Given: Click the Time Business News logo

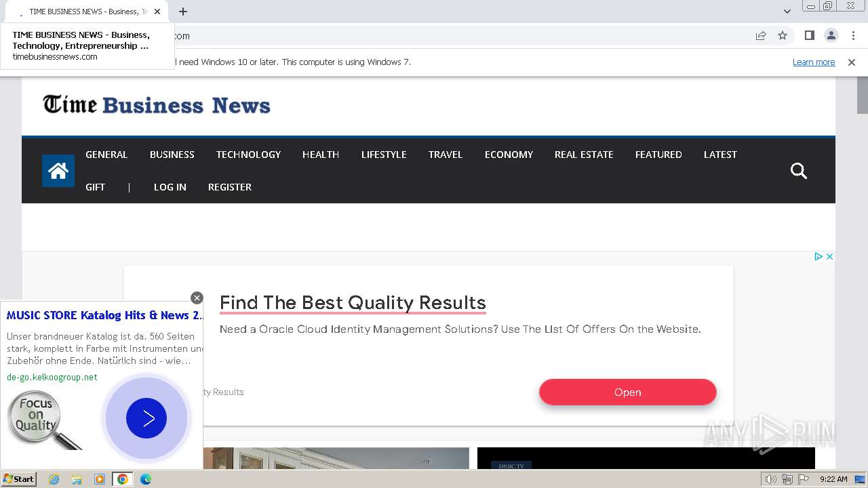Looking at the screenshot, I should (157, 105).
